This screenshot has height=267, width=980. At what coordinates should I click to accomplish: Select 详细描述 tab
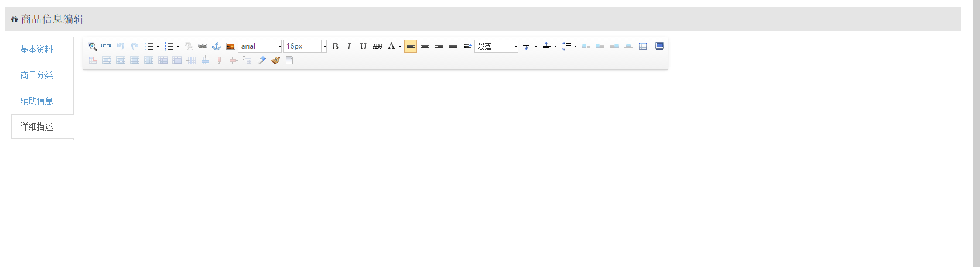point(37,126)
